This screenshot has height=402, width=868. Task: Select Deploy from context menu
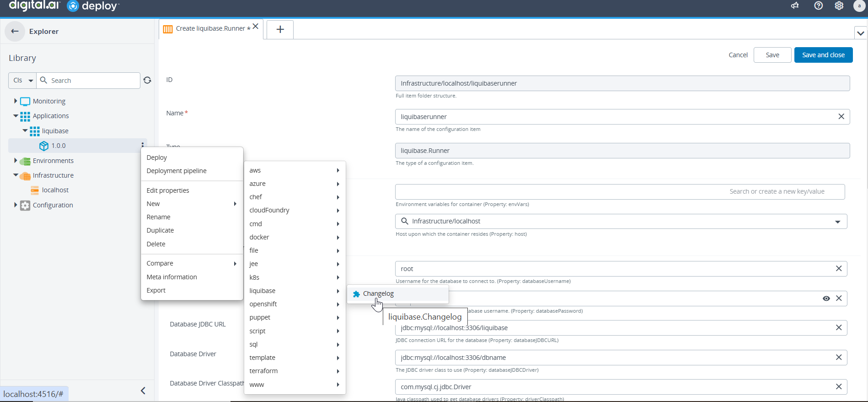192,158
